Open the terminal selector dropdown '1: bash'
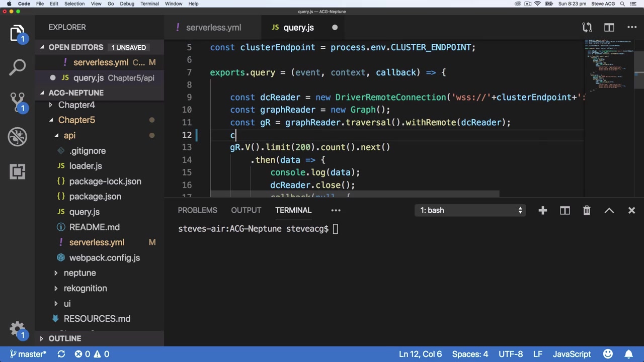 [x=471, y=211]
